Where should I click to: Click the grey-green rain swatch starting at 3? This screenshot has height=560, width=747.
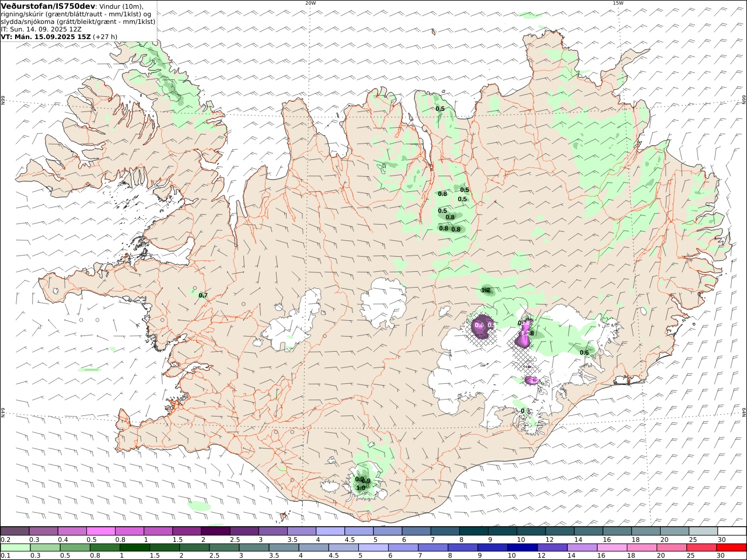click(x=254, y=547)
